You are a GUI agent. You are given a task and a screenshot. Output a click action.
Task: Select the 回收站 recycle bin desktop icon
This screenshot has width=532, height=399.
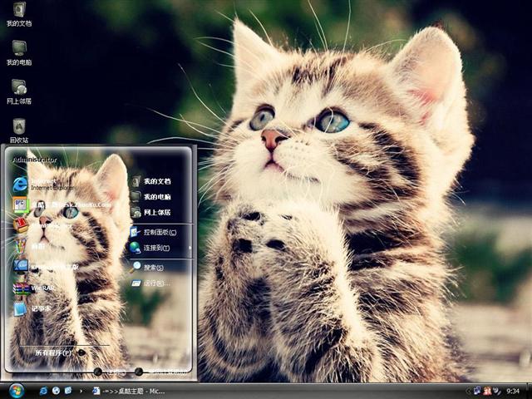(19, 131)
